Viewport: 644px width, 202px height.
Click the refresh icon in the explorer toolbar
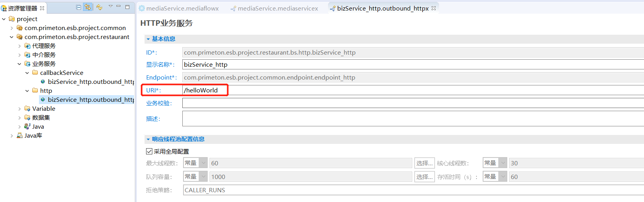tap(99, 7)
